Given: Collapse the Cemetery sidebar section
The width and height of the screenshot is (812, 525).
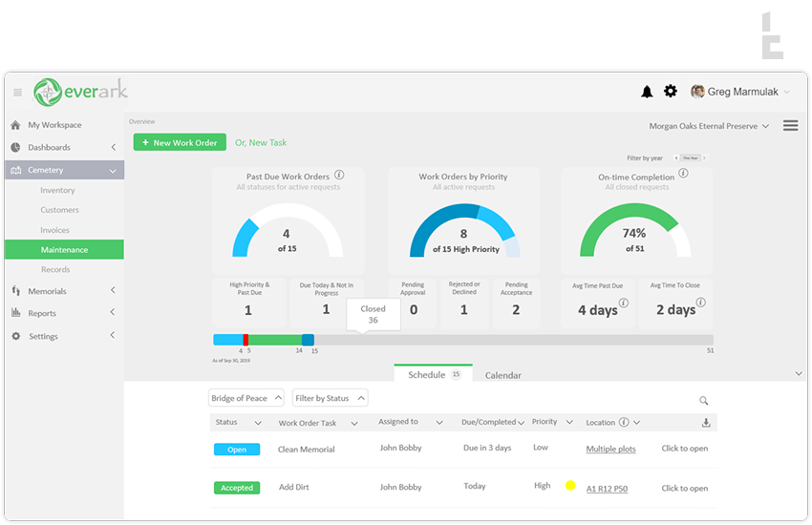Looking at the screenshot, I should (113, 171).
